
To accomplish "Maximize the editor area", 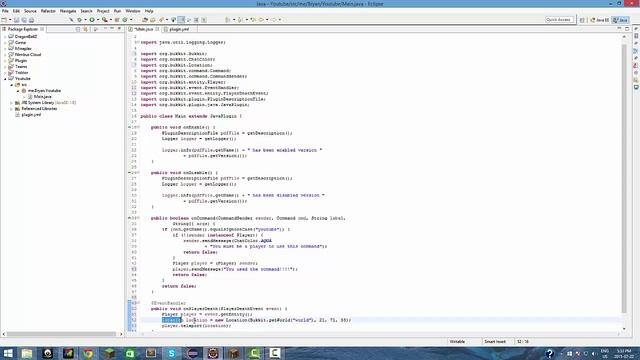I will [x=627, y=29].
